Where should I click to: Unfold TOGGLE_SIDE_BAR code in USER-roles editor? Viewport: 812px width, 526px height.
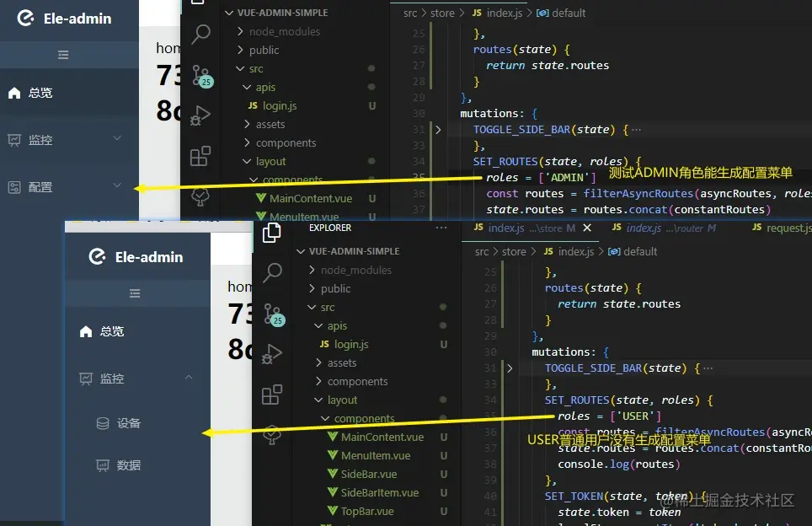[510, 368]
